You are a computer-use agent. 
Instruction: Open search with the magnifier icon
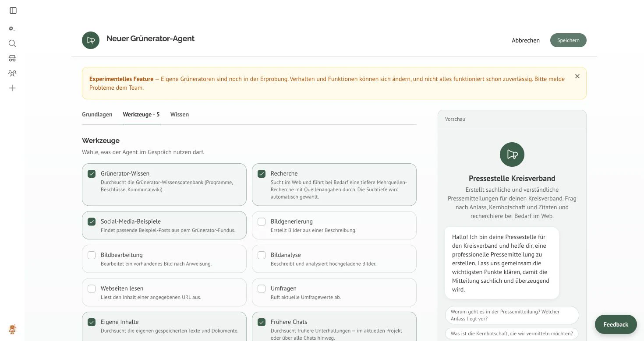click(12, 43)
